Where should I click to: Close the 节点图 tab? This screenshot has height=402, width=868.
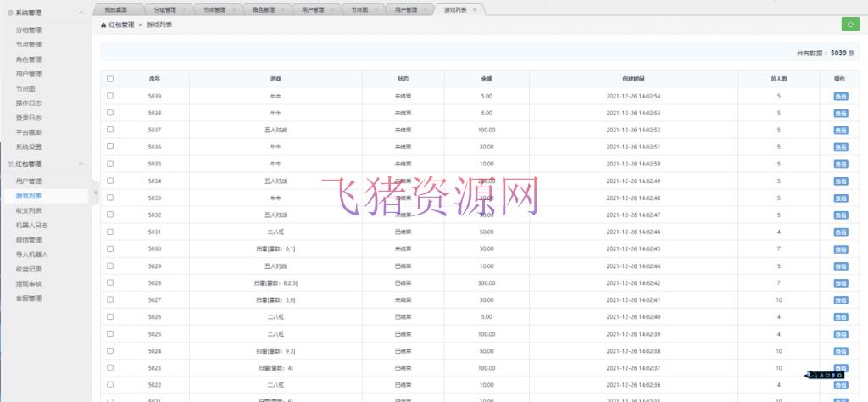[376, 10]
